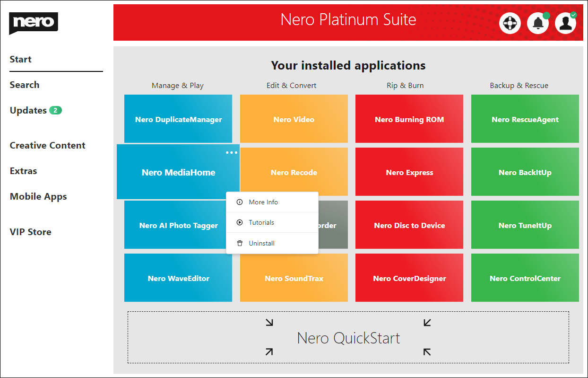
Task: Launch Nero Burning ROM tile
Action: (x=409, y=119)
